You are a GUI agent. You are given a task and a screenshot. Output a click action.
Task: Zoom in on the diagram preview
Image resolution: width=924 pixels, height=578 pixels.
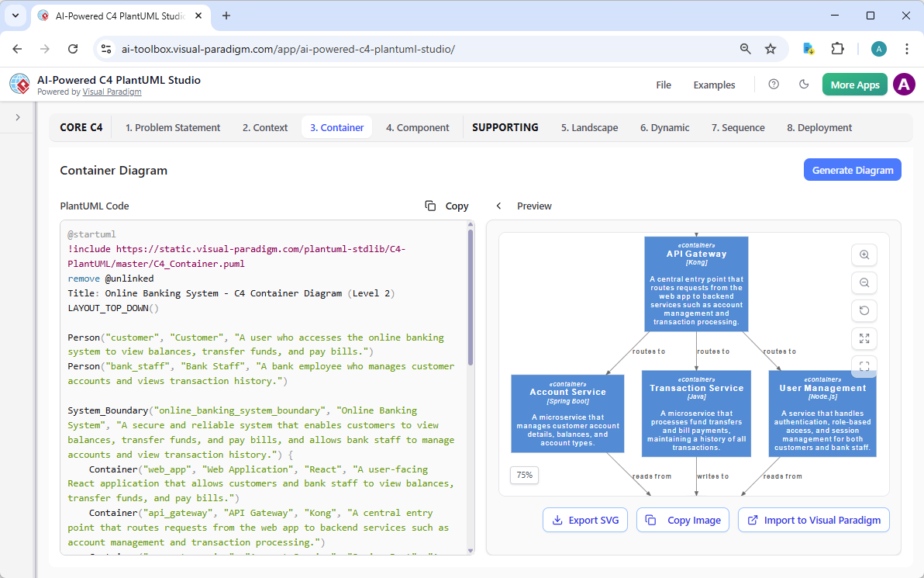[x=864, y=254]
